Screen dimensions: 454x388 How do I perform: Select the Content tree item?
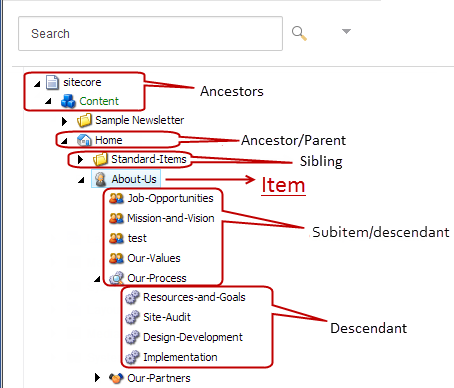[x=99, y=101]
